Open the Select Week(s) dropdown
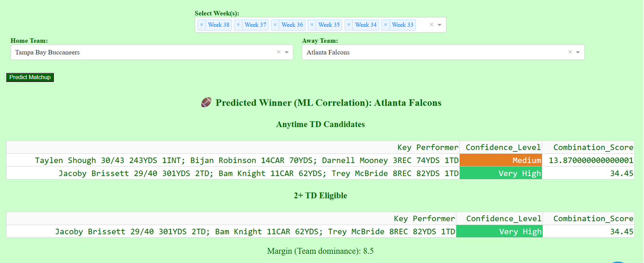 [439, 25]
